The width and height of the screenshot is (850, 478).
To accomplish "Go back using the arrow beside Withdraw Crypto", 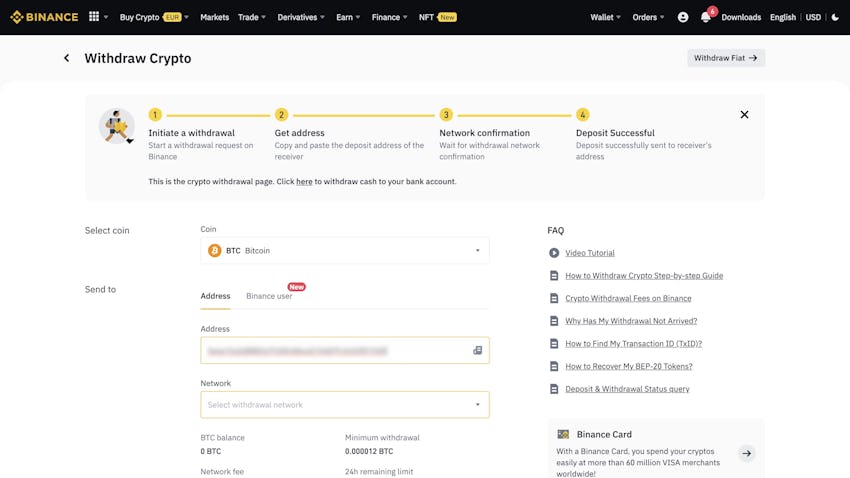I will point(67,58).
